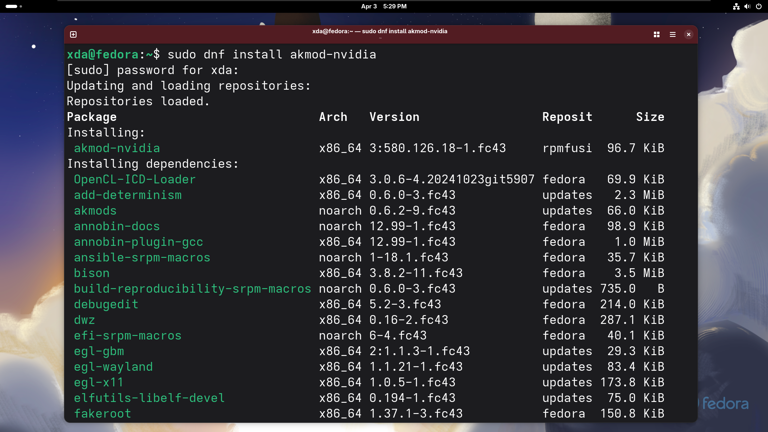Open the clock and calendar menu
The height and width of the screenshot is (432, 768).
(384, 6)
